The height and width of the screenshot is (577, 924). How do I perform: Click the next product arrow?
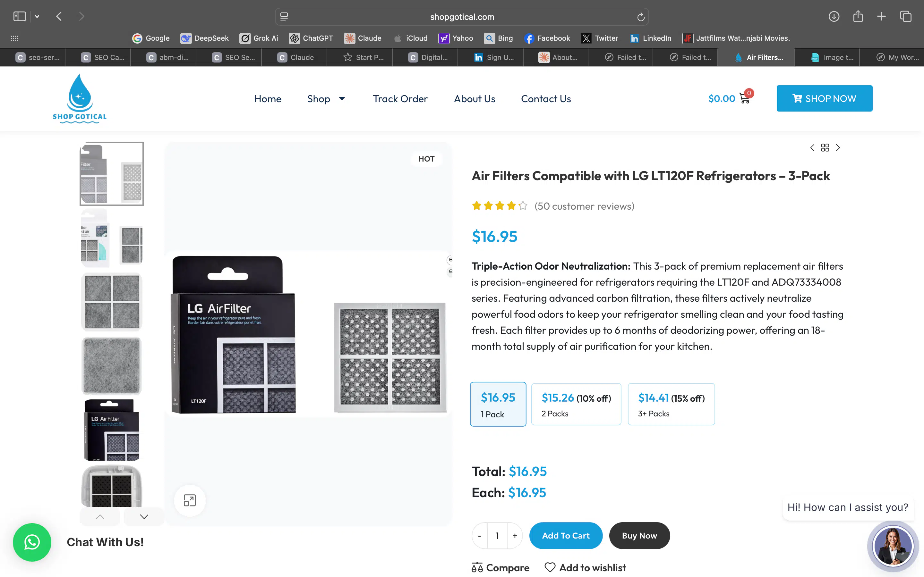pyautogui.click(x=838, y=147)
